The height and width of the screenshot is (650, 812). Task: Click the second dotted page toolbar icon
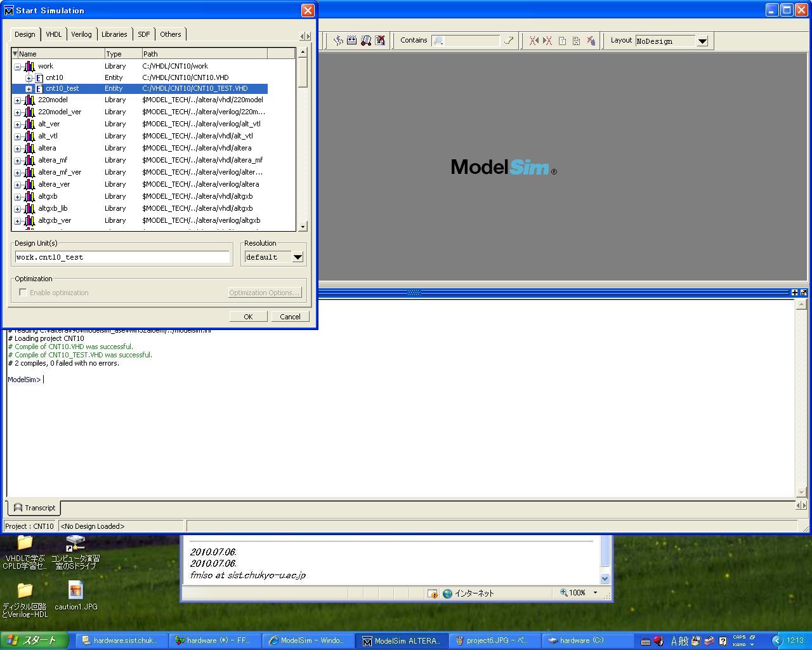click(576, 41)
